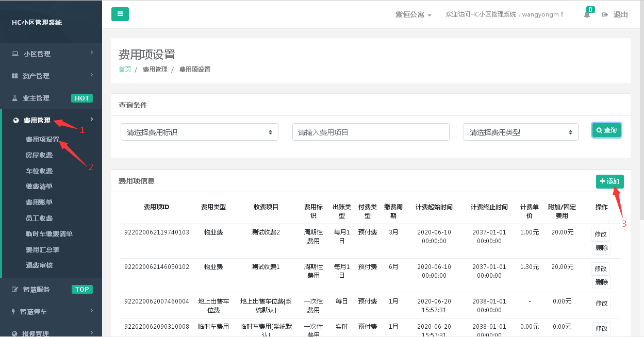Expand the 智慧停车 menu chevron
This screenshot has width=644, height=337.
click(92, 310)
